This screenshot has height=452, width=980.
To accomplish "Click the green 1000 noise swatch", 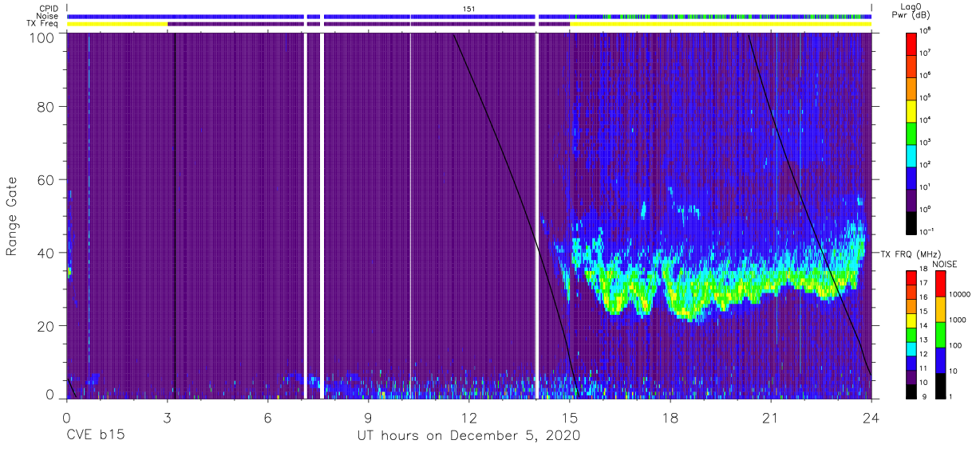I will tap(941, 334).
